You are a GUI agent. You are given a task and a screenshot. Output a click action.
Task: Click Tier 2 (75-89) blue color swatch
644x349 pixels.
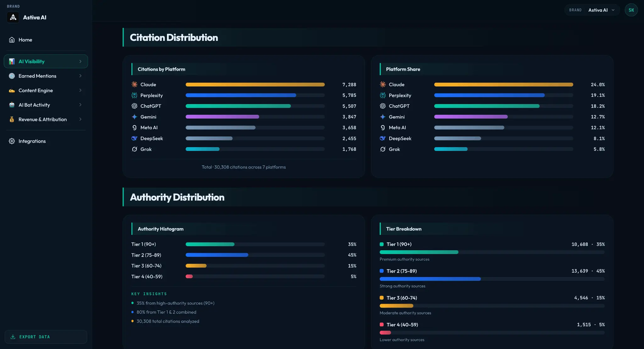click(382, 271)
